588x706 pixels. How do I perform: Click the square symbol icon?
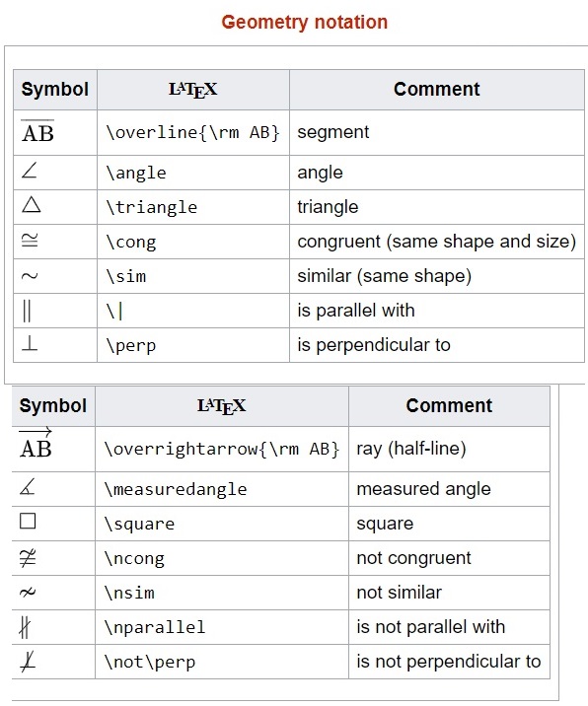coord(28,522)
